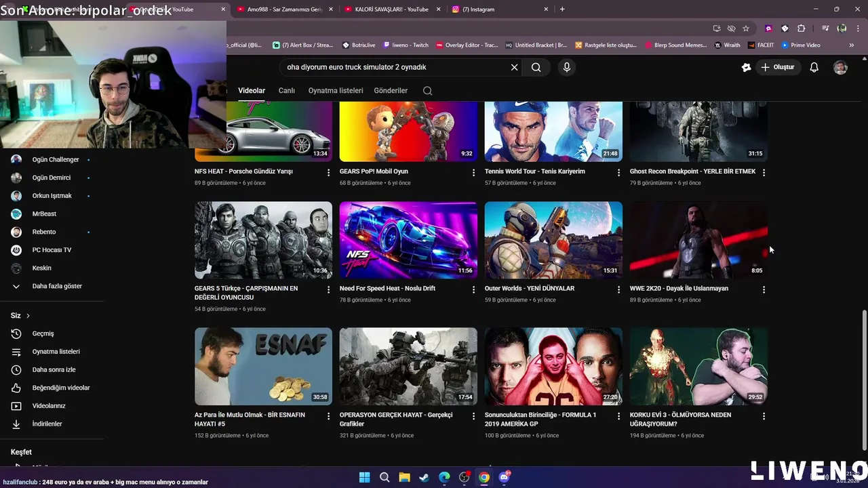Open the Oynatma listeleri tab

coord(336,91)
